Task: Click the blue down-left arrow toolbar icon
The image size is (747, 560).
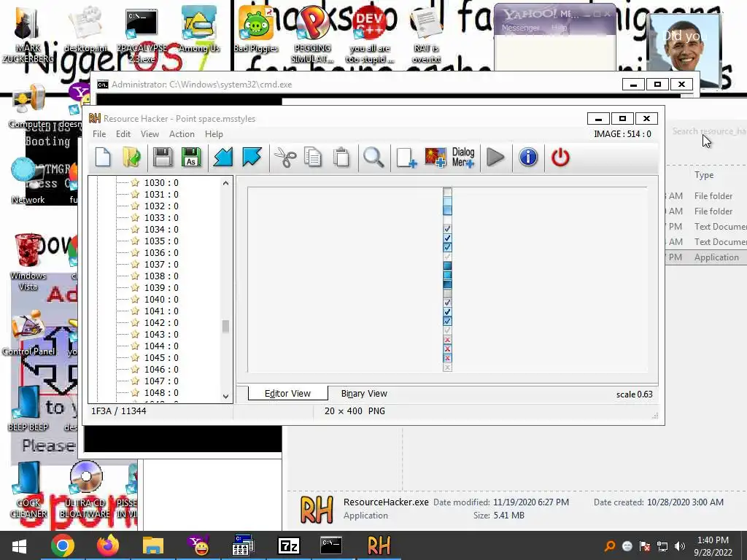Action: [222, 157]
